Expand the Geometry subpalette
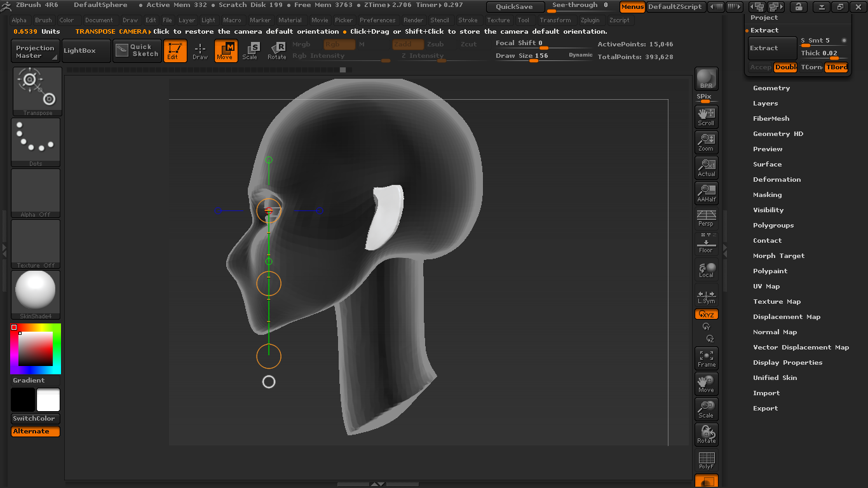Image resolution: width=868 pixels, height=488 pixels. click(x=771, y=88)
